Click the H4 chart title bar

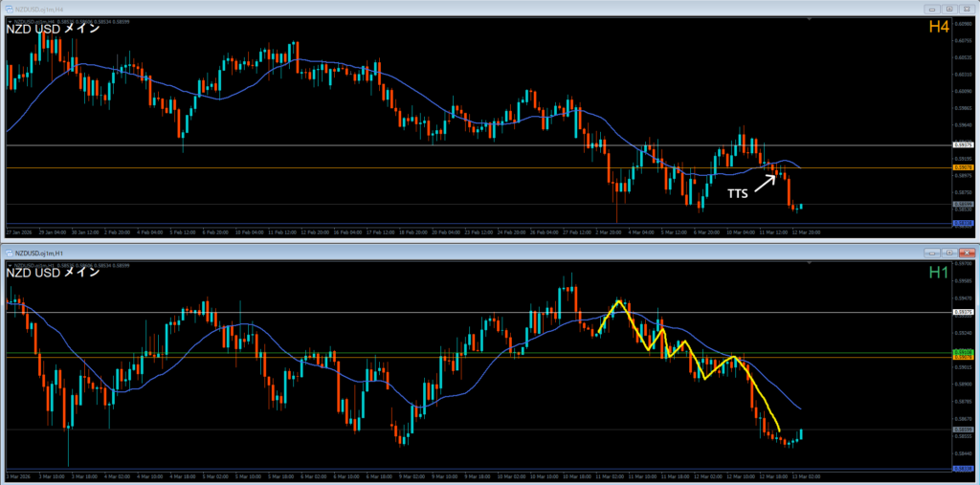pyautogui.click(x=479, y=9)
